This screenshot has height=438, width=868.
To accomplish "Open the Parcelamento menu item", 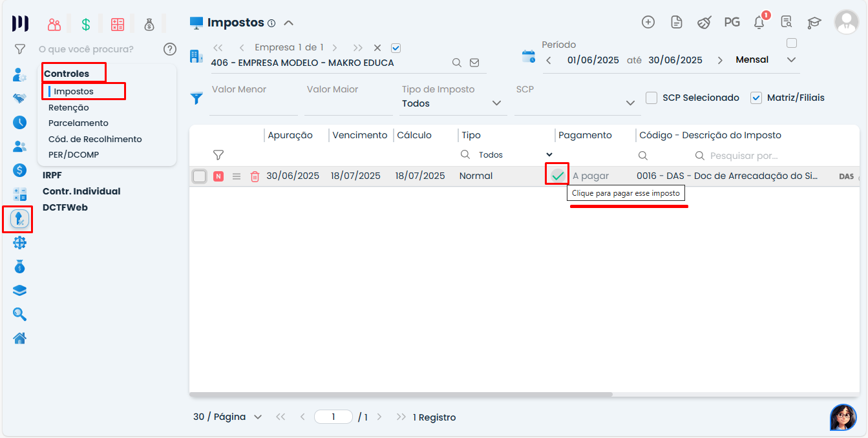I will 78,123.
